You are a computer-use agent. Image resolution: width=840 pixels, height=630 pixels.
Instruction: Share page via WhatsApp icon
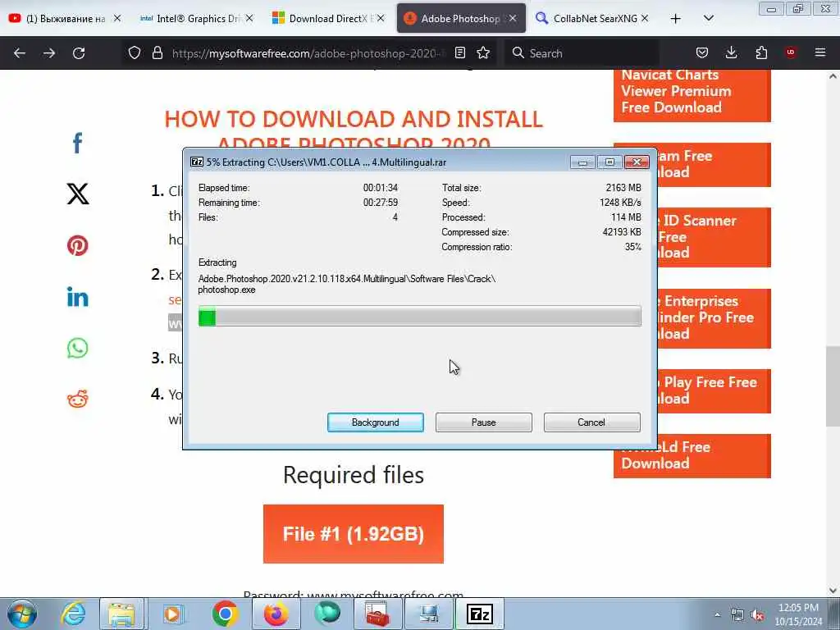pyautogui.click(x=78, y=348)
